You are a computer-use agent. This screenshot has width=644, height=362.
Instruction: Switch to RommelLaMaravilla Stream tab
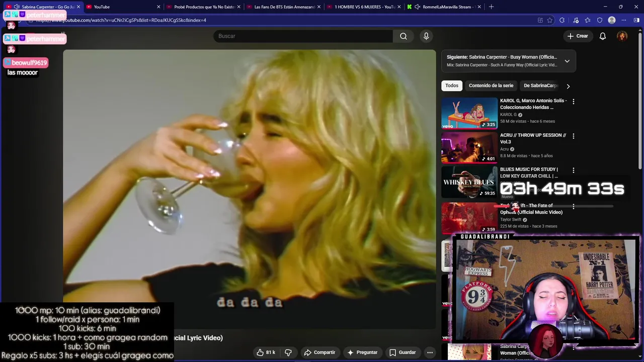point(444,7)
